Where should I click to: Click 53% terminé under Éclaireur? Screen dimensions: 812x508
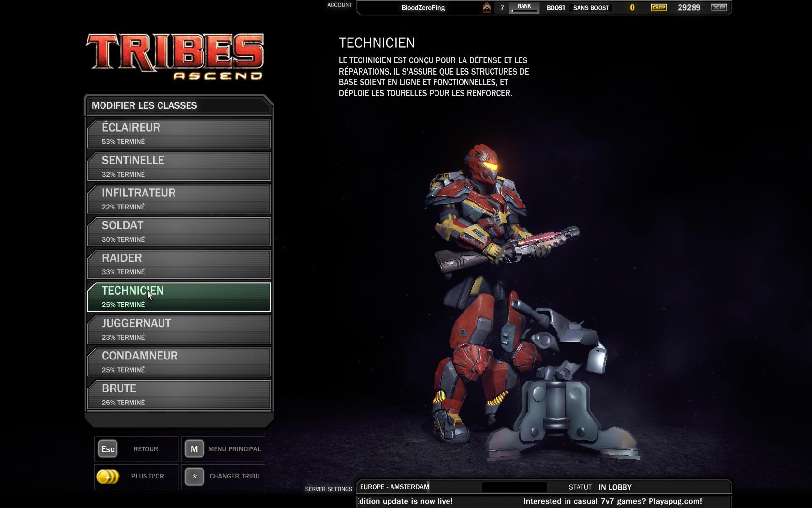pos(123,142)
